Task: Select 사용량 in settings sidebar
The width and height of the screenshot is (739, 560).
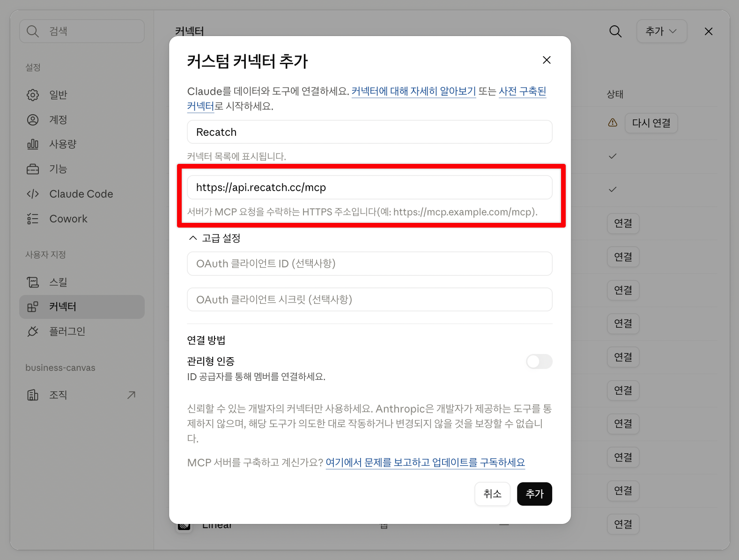Action: pos(82,144)
